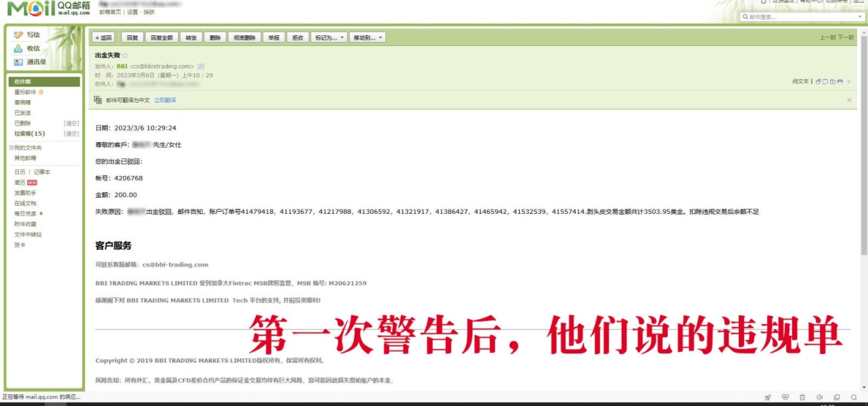Viewport: 868px width, 406px height.
Task: Click the 邮件搜索 search field
Action: pos(800,17)
